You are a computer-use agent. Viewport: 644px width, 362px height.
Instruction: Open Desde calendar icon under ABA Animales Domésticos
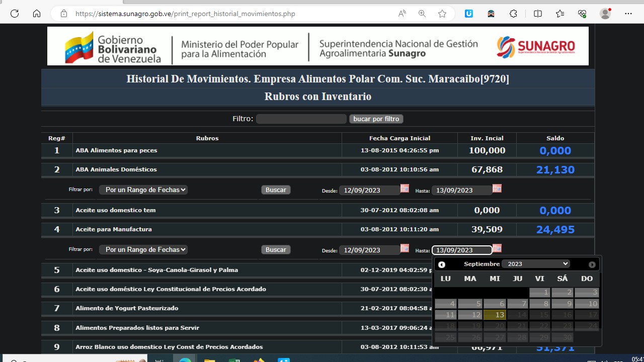tap(405, 189)
